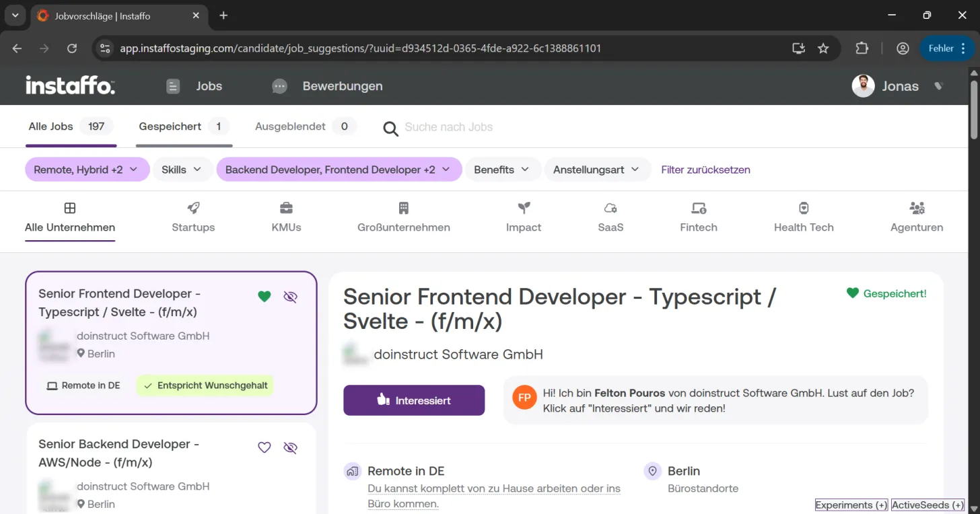980x514 pixels.
Task: Open a new browser tab
Action: (223, 15)
